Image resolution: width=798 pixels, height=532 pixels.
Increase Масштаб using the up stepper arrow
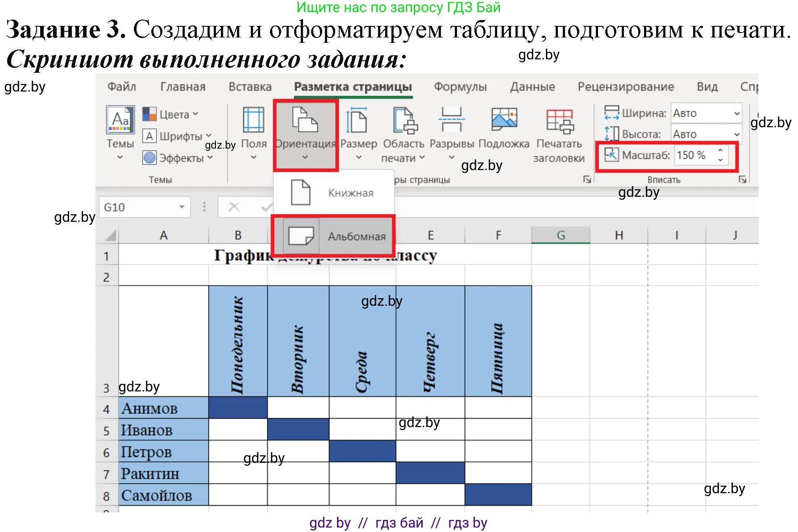[x=720, y=150]
